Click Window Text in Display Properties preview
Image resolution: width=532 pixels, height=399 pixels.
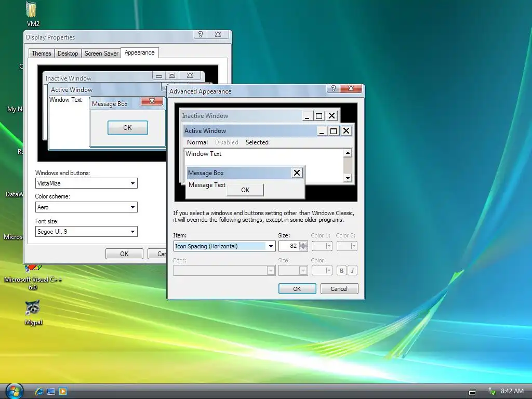tap(65, 100)
